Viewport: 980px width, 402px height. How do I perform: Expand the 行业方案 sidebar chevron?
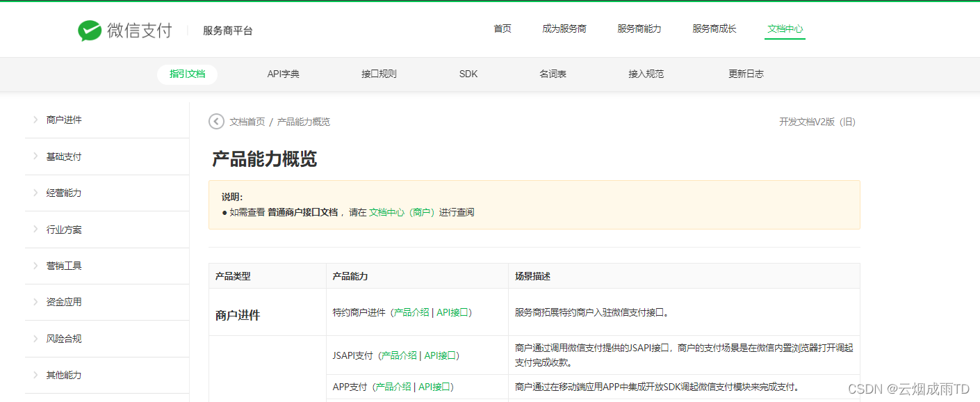pyautogui.click(x=35, y=230)
